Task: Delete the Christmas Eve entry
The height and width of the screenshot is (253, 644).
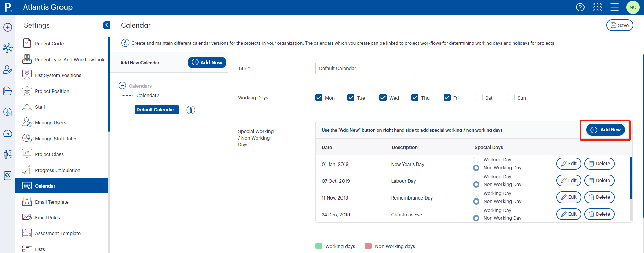Action: [599, 214]
